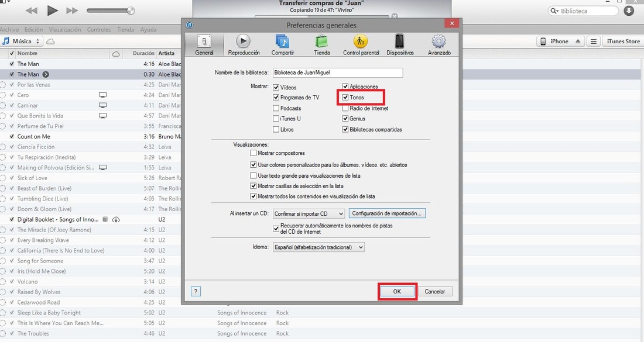Open the Control parental preferences tab

click(361, 44)
